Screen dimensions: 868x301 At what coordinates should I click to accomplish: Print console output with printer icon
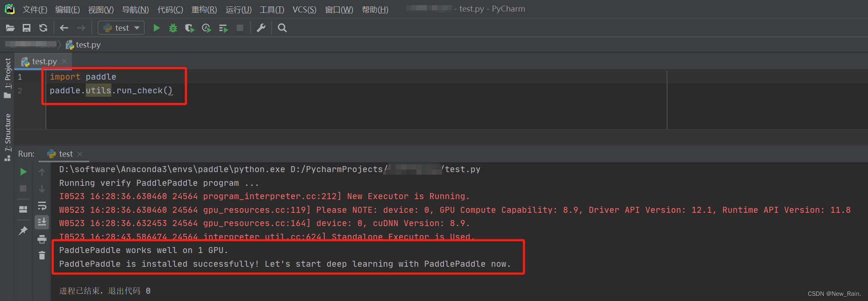42,239
